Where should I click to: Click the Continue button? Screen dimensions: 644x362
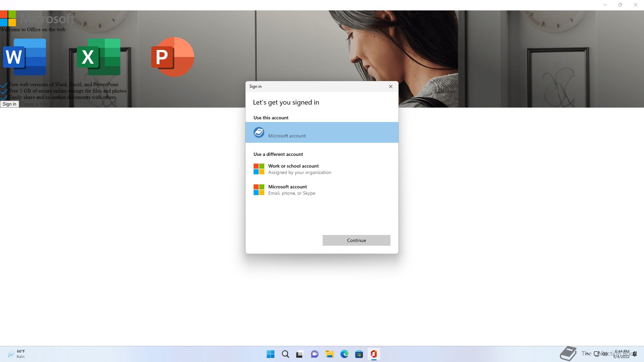tap(356, 240)
